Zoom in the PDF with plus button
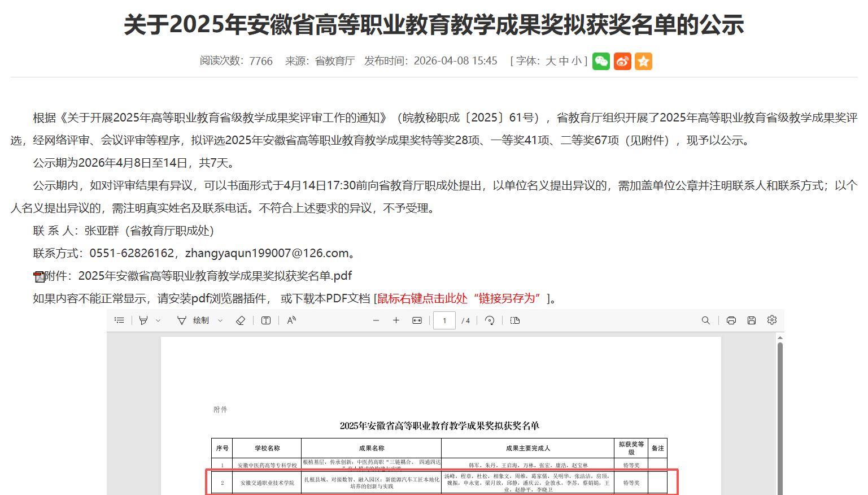Image resolution: width=868 pixels, height=495 pixels. (396, 320)
